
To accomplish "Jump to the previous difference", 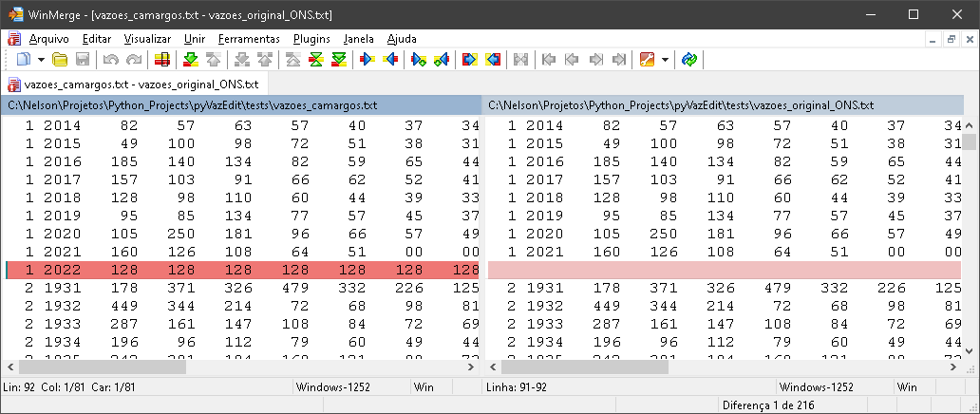I will 213,60.
